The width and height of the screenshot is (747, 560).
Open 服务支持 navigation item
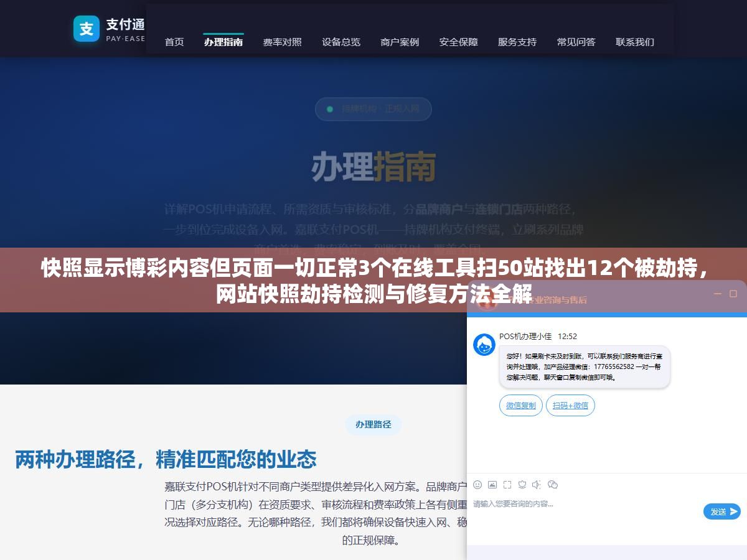(517, 42)
